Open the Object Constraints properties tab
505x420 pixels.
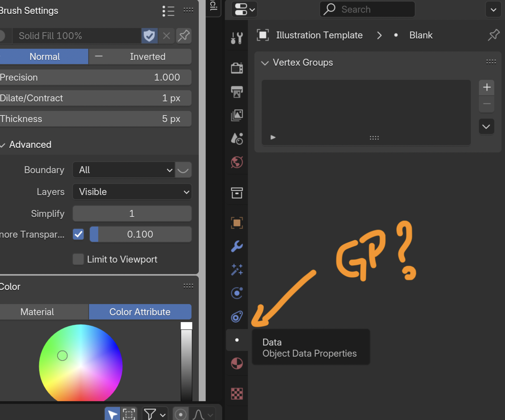[237, 317]
